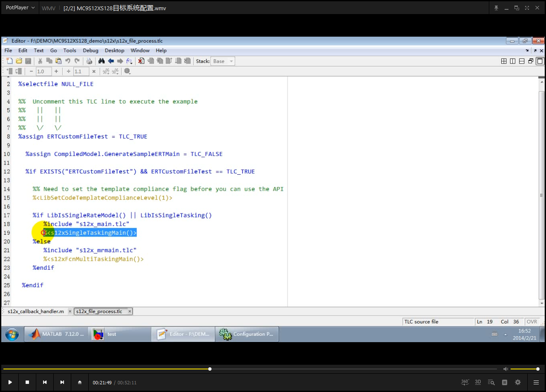Tile editor documents in a grid layout
546x392 pixels.
coord(504,61)
